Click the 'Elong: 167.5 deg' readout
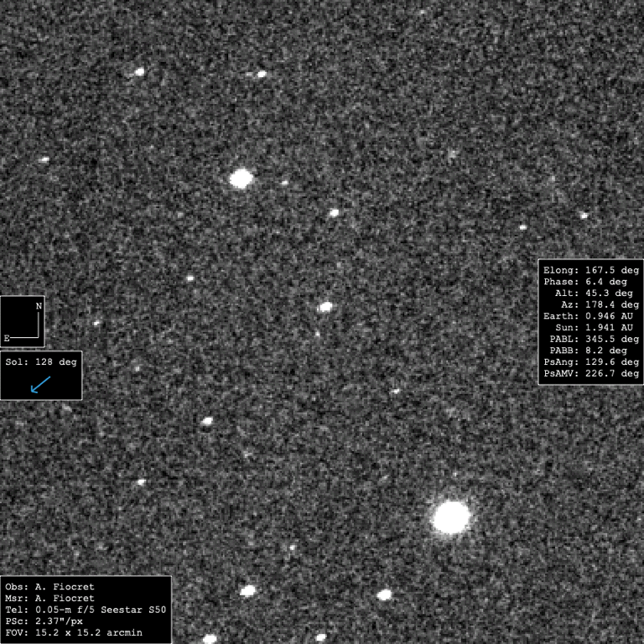Screen dimensions: 644x644 [591, 270]
